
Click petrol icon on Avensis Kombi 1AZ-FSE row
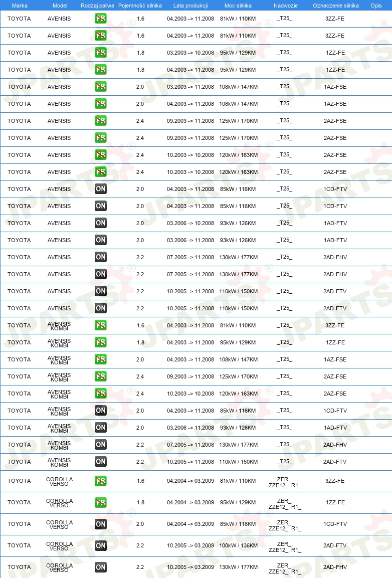point(101,359)
